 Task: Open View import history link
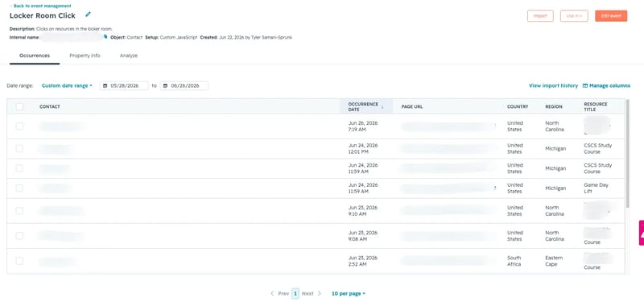point(553,86)
